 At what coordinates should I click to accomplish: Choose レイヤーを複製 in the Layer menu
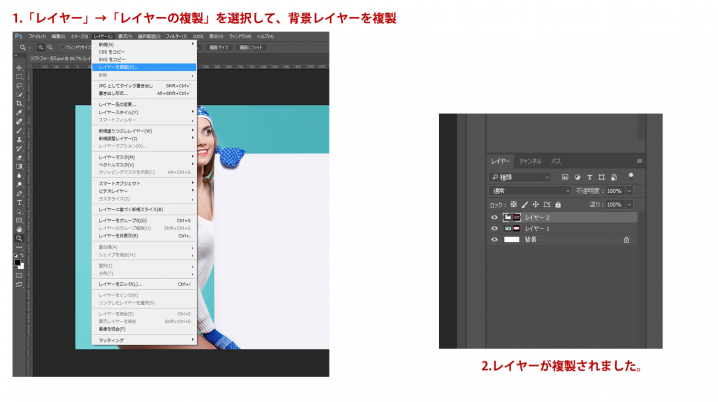tap(144, 67)
